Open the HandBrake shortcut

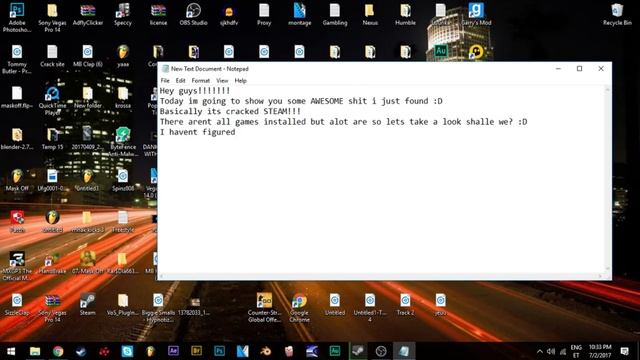(52, 263)
